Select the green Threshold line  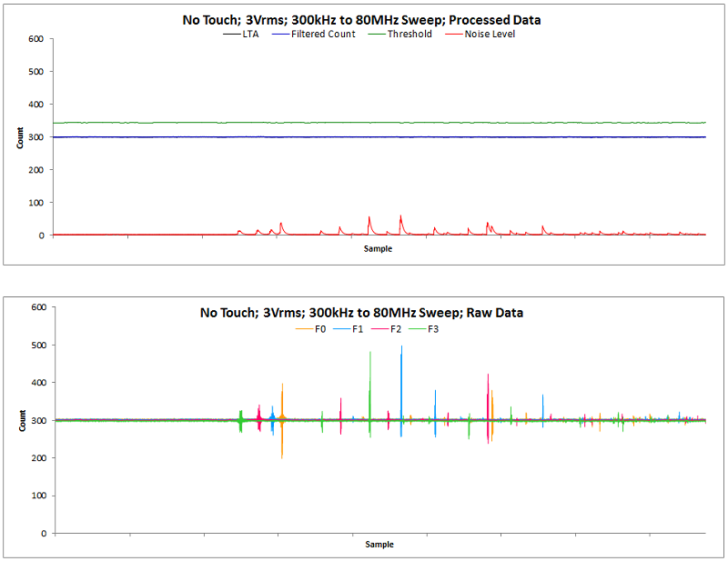[x=364, y=122]
